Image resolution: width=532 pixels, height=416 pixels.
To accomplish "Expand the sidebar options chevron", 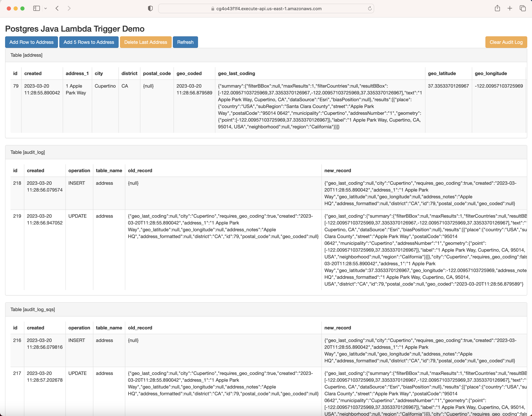I will point(46,8).
